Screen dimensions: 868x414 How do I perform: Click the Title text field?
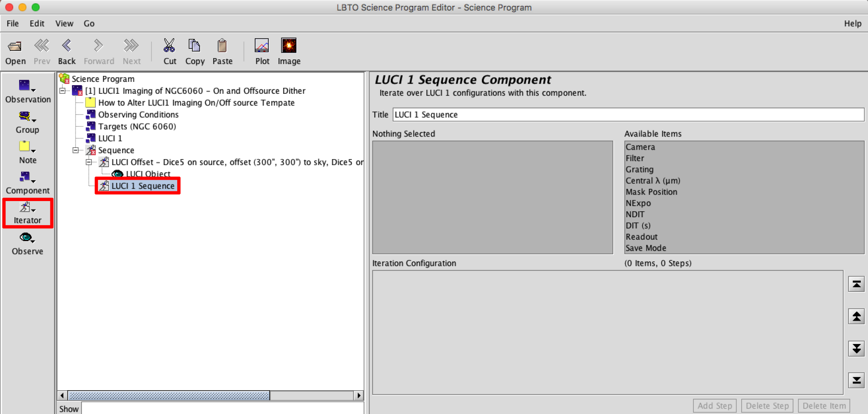(x=629, y=115)
